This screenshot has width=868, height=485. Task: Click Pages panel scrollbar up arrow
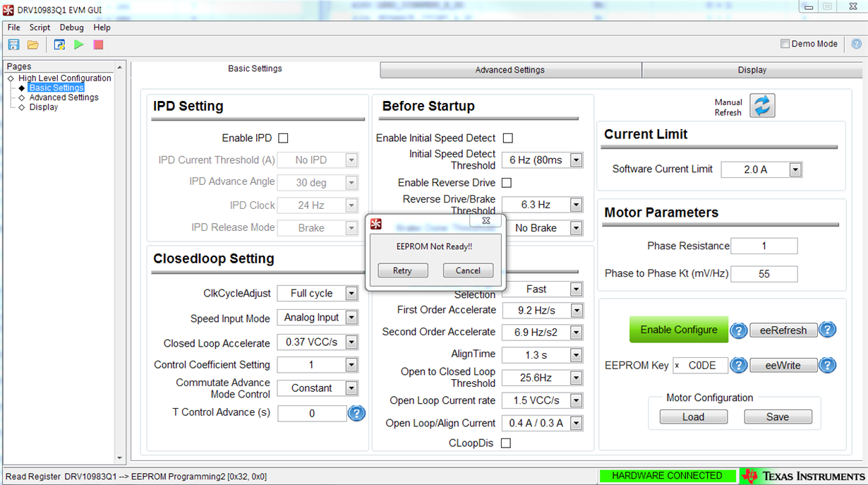[x=119, y=67]
